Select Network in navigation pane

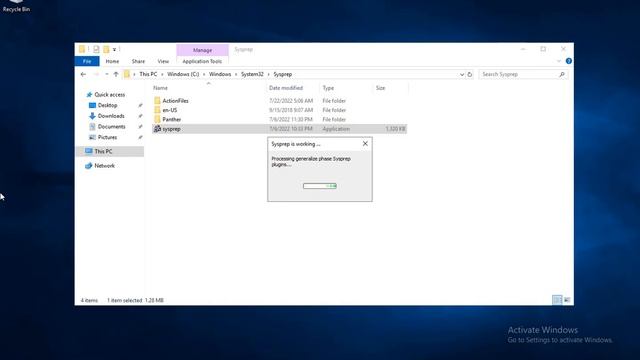104,166
